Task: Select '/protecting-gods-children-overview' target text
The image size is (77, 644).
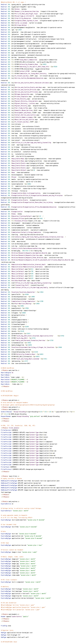Action: pos(29,53)
